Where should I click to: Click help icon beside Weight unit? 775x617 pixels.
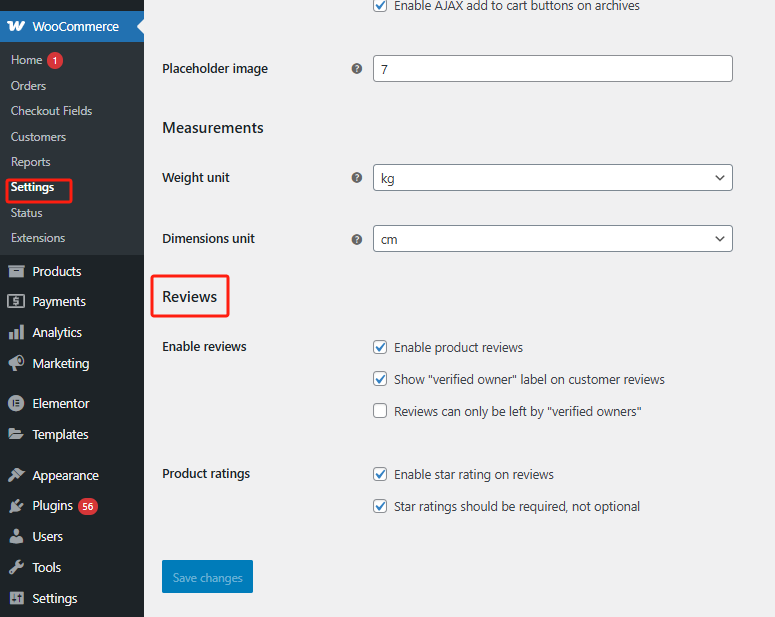pos(357,178)
